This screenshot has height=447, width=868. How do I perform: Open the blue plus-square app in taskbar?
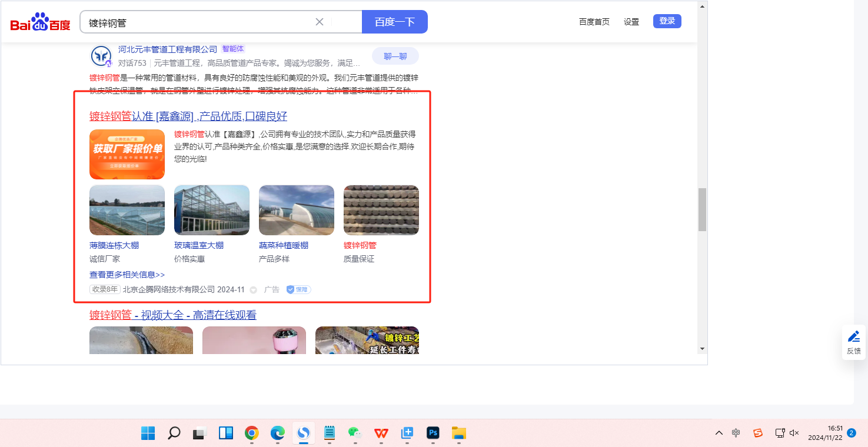click(407, 433)
